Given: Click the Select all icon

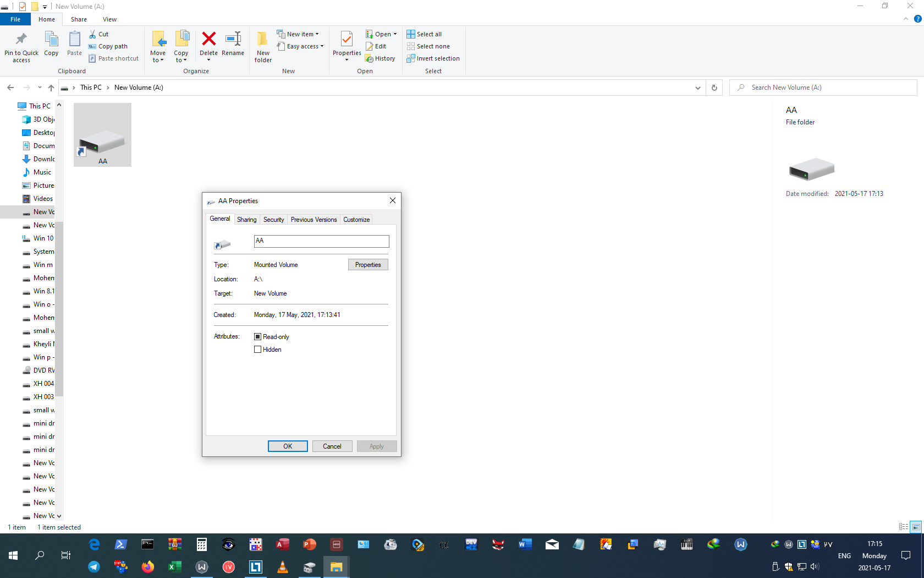Looking at the screenshot, I should click(x=411, y=34).
